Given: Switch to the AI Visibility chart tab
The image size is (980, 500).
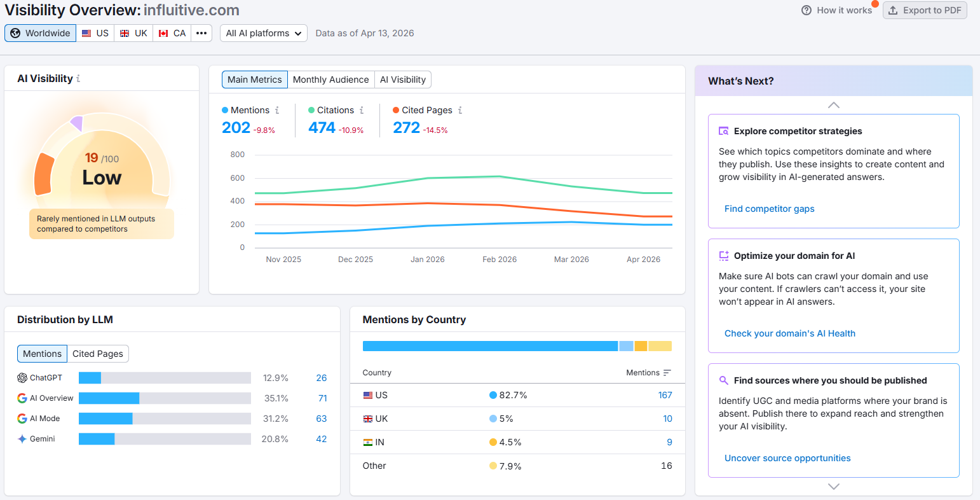Looking at the screenshot, I should (403, 80).
